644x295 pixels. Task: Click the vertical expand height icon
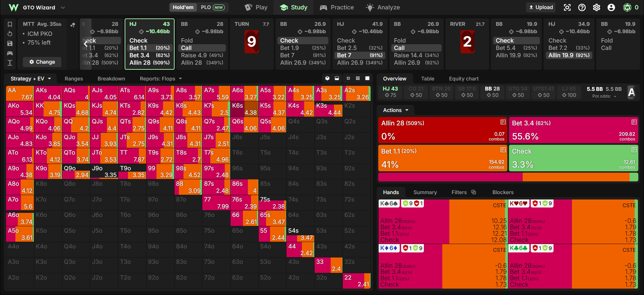tap(10, 63)
